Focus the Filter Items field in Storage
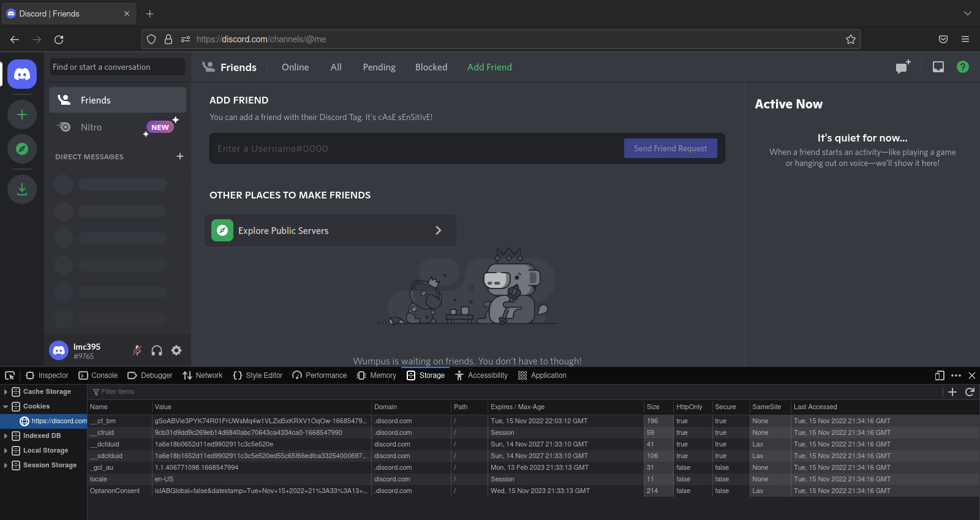 click(x=514, y=392)
